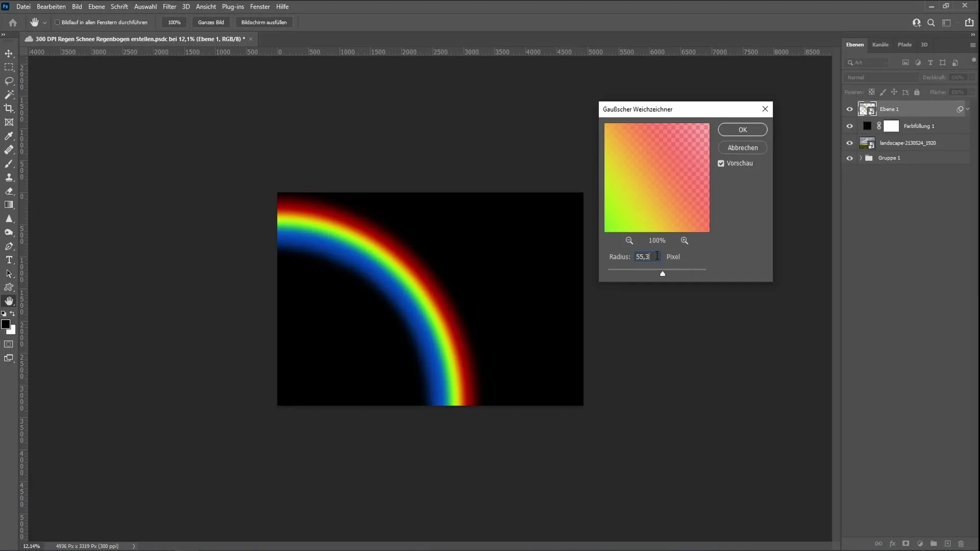Expand the Gruppe 1 group

click(x=861, y=158)
